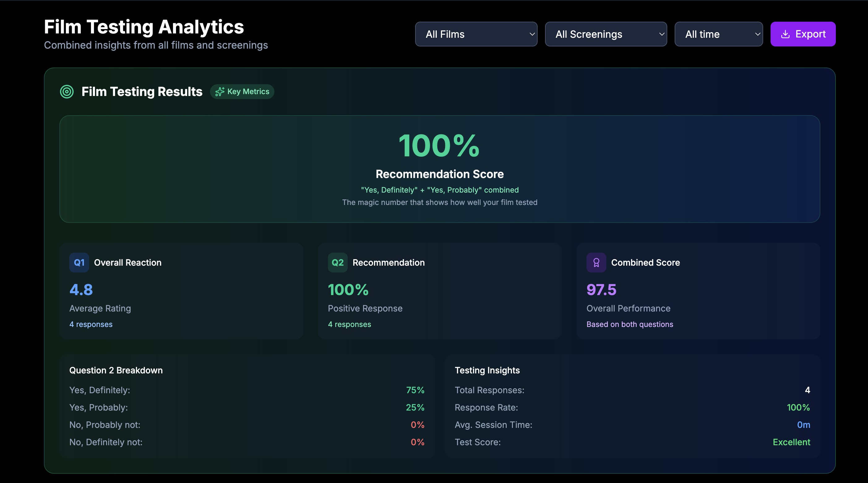Click the 'No, Probably not:' row label
Image resolution: width=868 pixels, height=483 pixels.
click(x=105, y=425)
